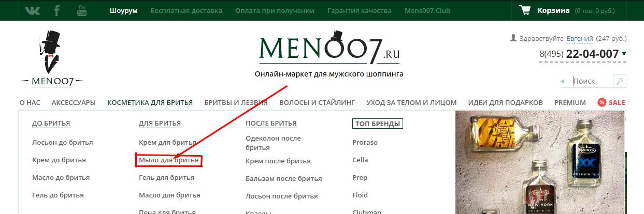Select Мыло для бритья category
The image size is (644, 214).
(x=168, y=160)
